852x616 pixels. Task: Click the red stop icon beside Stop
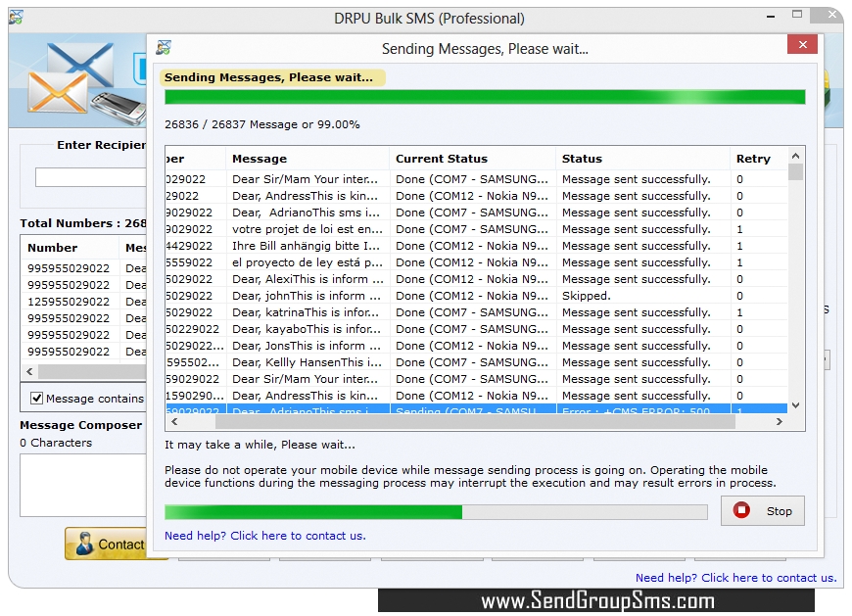click(741, 510)
